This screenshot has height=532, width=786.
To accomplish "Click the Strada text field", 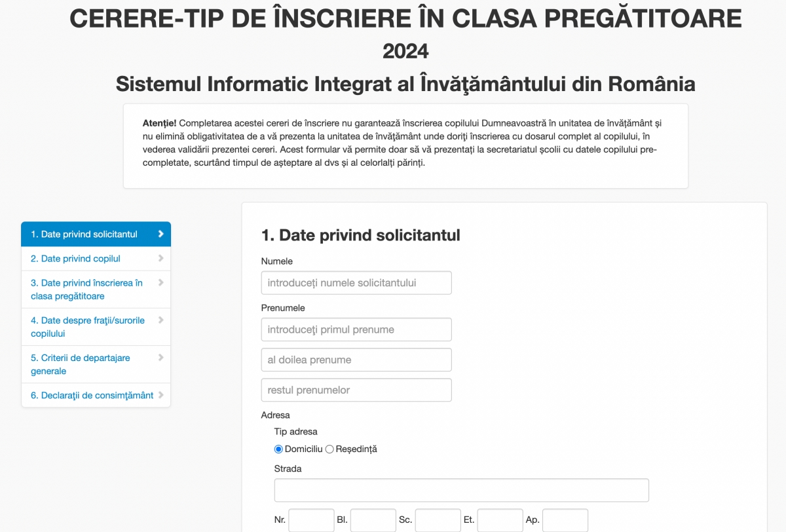I will point(462,490).
